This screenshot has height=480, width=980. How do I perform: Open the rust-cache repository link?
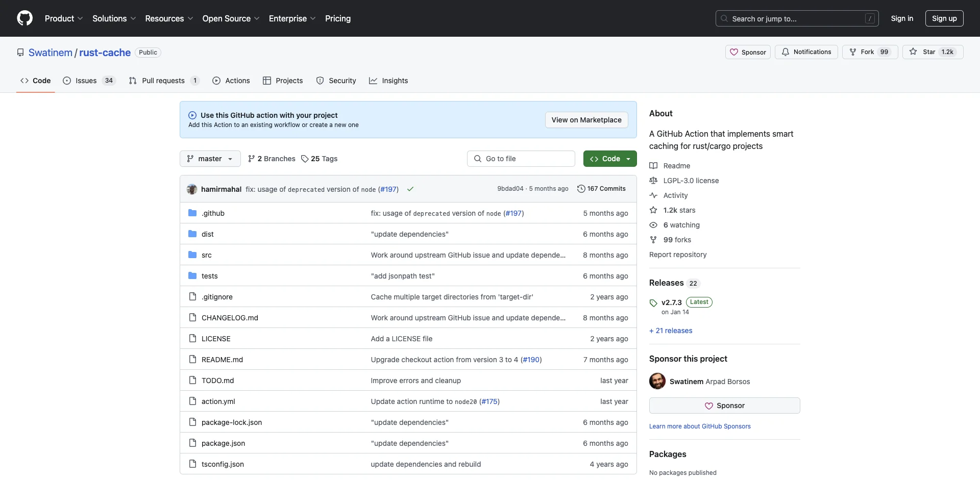coord(105,53)
